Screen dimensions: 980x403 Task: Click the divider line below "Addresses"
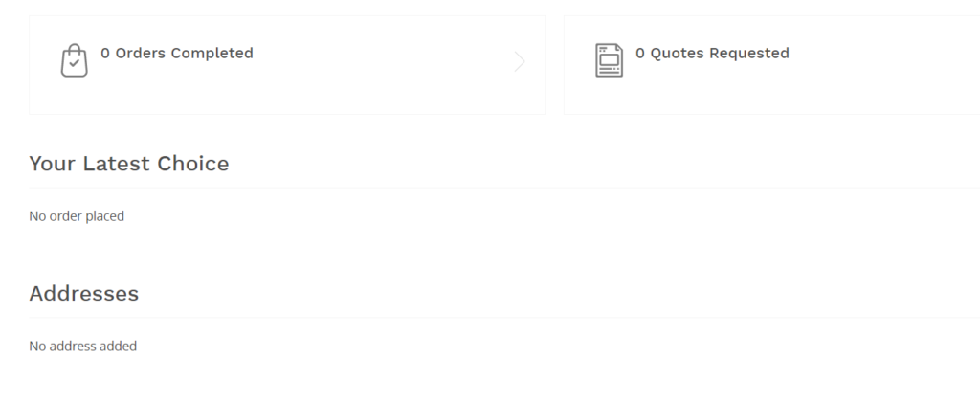pos(479,318)
